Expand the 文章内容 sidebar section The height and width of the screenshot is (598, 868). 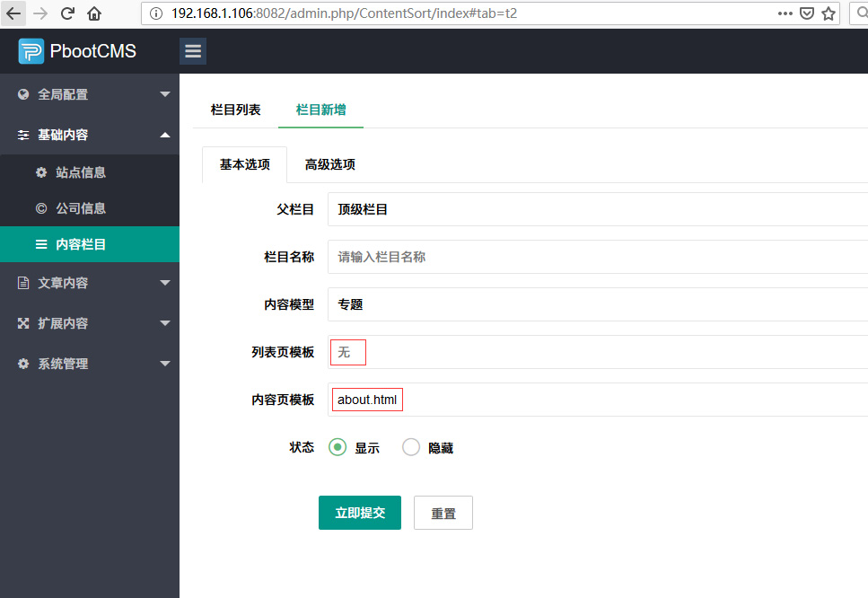point(90,283)
